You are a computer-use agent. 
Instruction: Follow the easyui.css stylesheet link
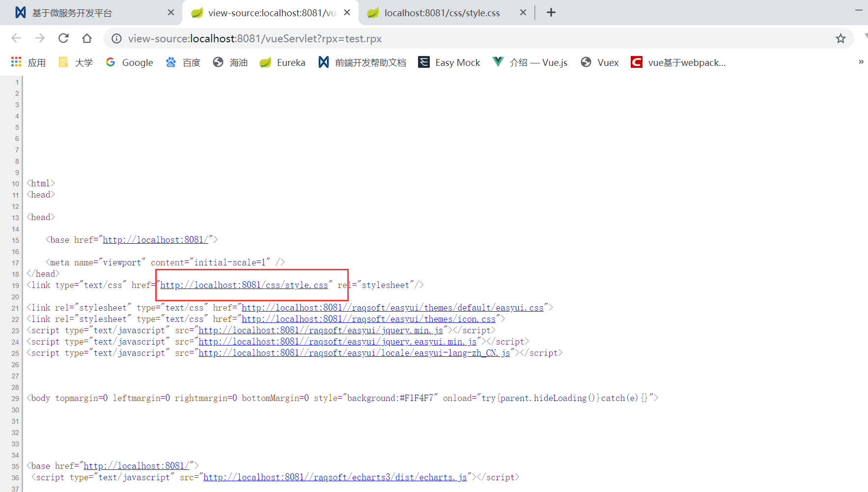coord(392,308)
